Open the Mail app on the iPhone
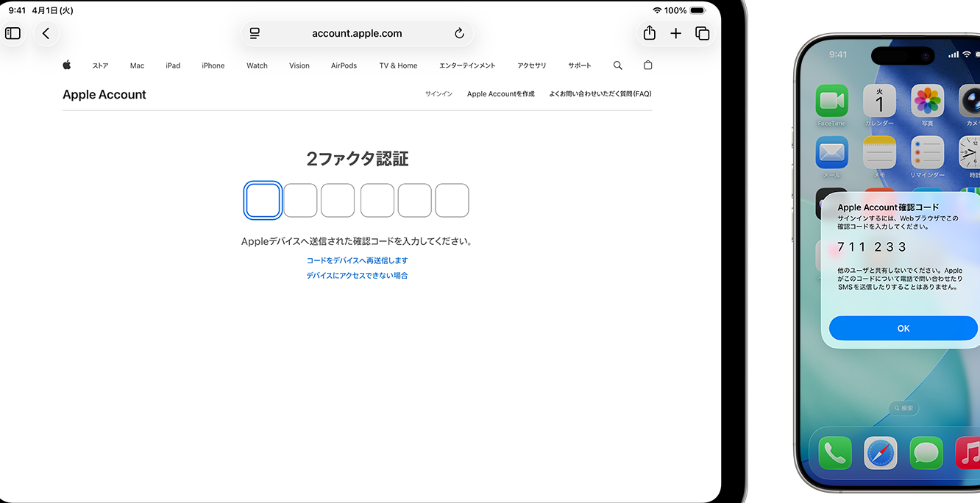The height and width of the screenshot is (503, 980). coord(831,152)
